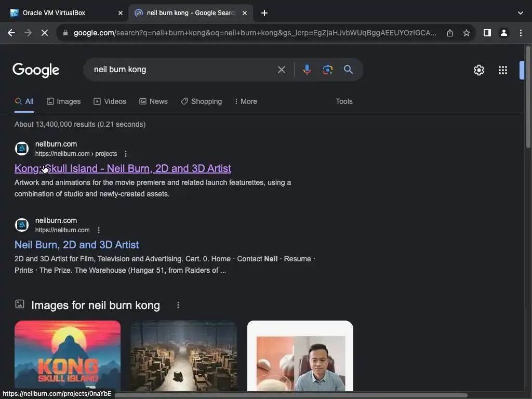
Task: Click the vertical page scrollbar
Action: pos(528,98)
